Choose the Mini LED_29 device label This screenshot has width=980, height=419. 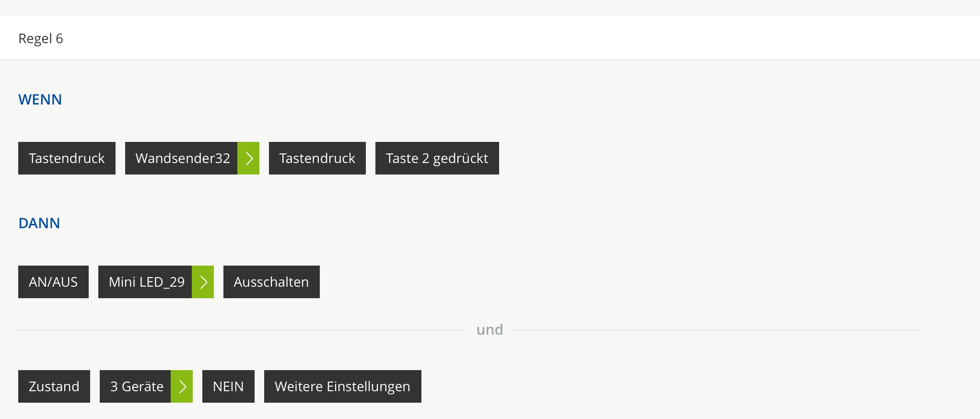145,282
